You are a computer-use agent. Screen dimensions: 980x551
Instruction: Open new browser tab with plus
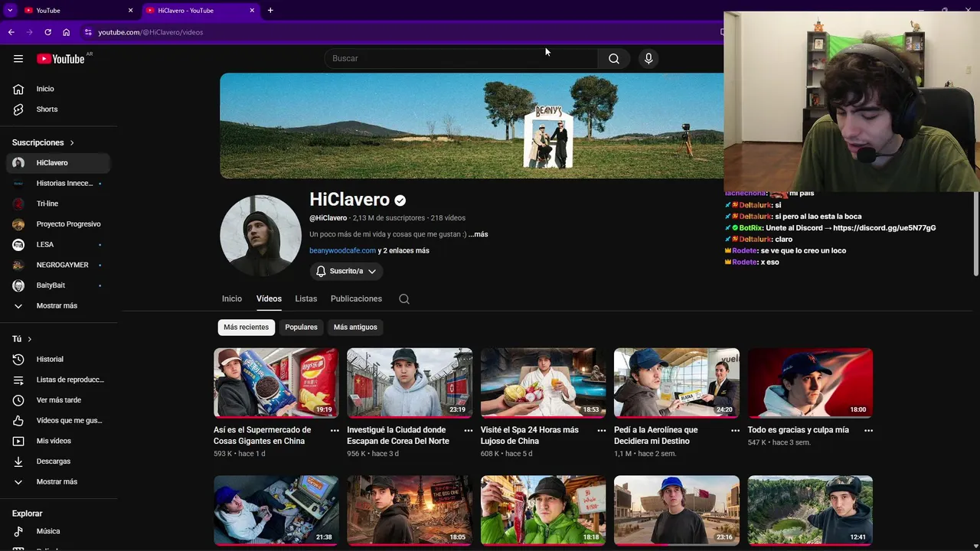point(270,10)
